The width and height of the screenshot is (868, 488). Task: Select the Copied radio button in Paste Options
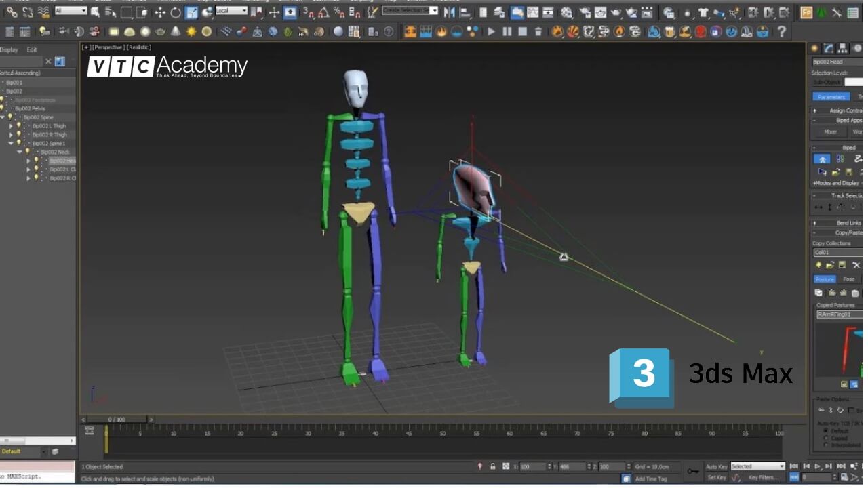pos(826,438)
